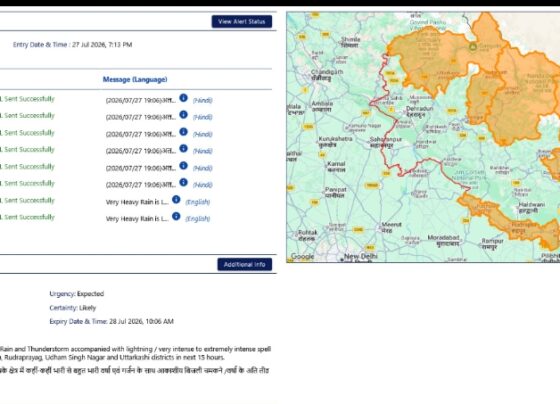
Task: Click the Message (Language) column header
Action: click(x=135, y=79)
